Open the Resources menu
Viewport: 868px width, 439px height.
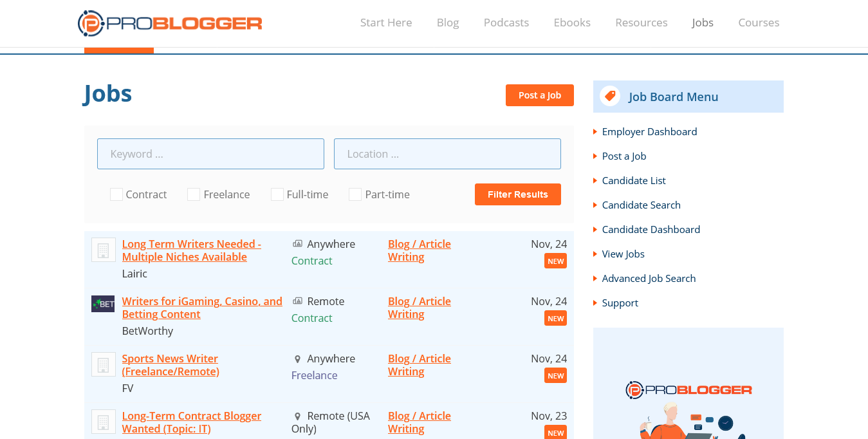click(x=642, y=23)
